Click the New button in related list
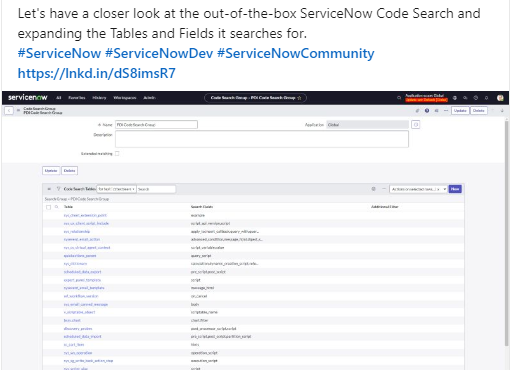This screenshot has height=370, width=518. [455, 189]
